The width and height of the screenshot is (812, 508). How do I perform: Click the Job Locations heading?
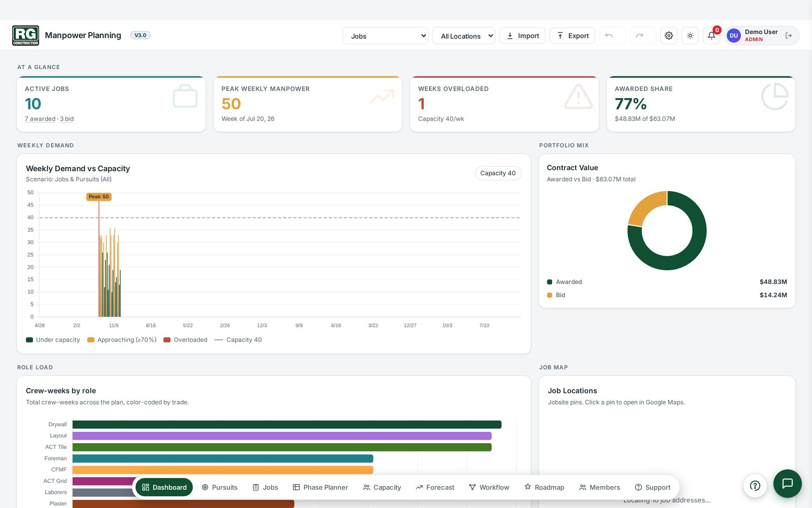pyautogui.click(x=572, y=391)
